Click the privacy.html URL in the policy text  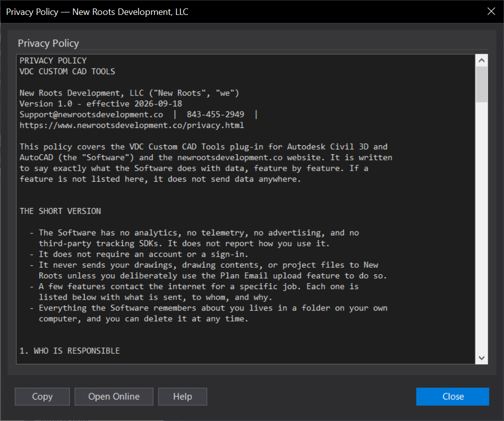(132, 125)
